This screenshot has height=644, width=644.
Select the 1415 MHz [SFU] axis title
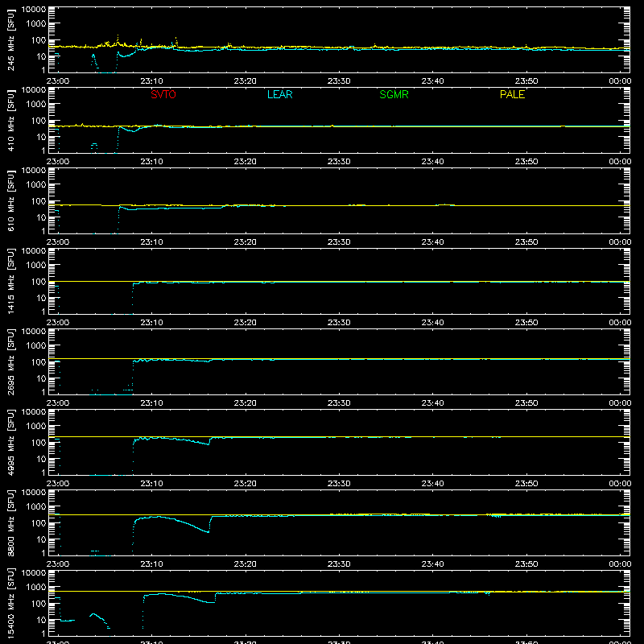(x=11, y=282)
